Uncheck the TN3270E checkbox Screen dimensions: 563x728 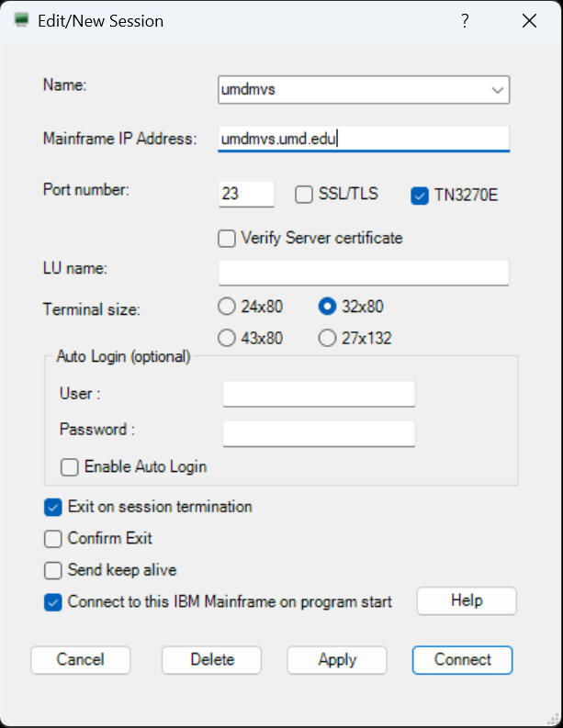[x=420, y=195]
